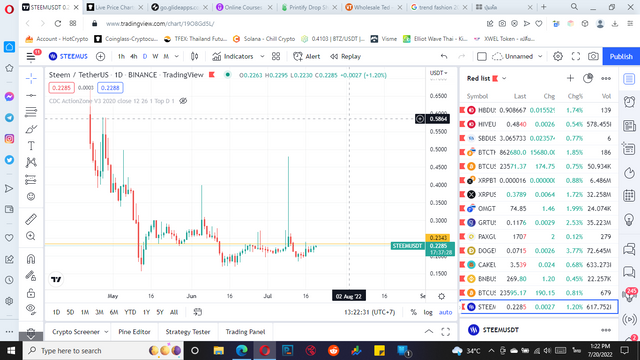Open the STEEMUSDT details three-dots menu
640x360 pixels.
(606, 330)
